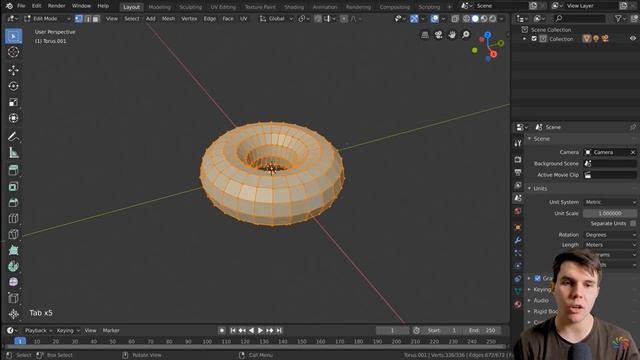
Task: Switch to solid viewport shading
Action: pyautogui.click(x=475, y=19)
